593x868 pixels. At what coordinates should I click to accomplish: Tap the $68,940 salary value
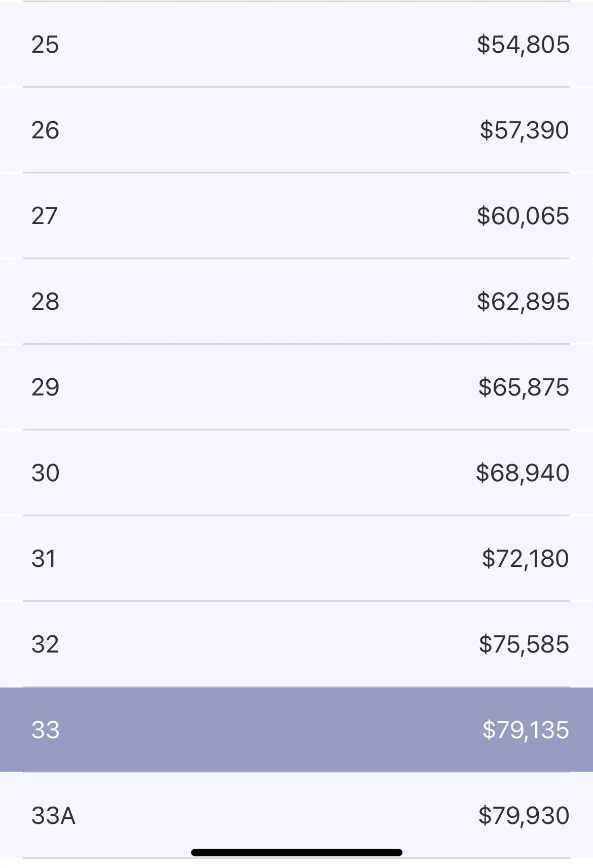click(523, 473)
